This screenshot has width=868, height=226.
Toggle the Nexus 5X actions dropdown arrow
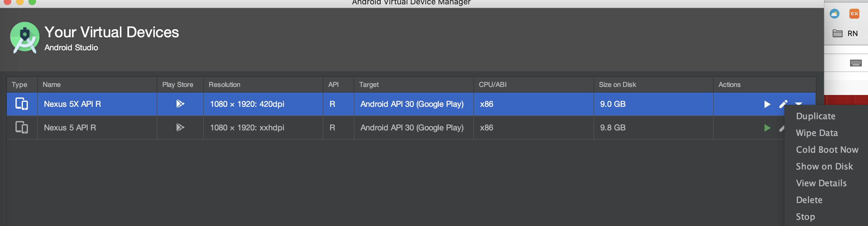coord(798,103)
